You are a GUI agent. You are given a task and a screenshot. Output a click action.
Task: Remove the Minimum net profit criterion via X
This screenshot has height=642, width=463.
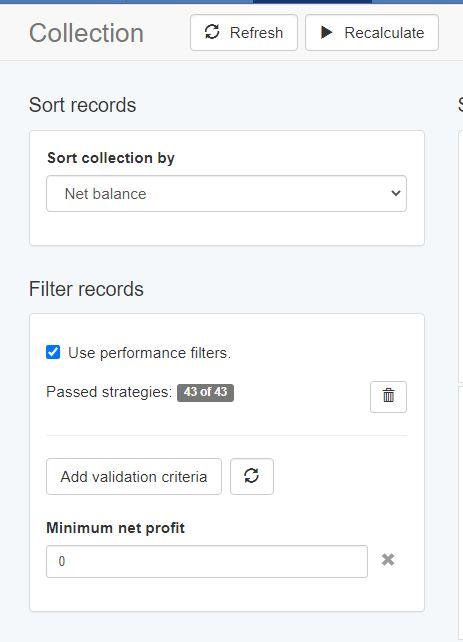[x=388, y=559]
